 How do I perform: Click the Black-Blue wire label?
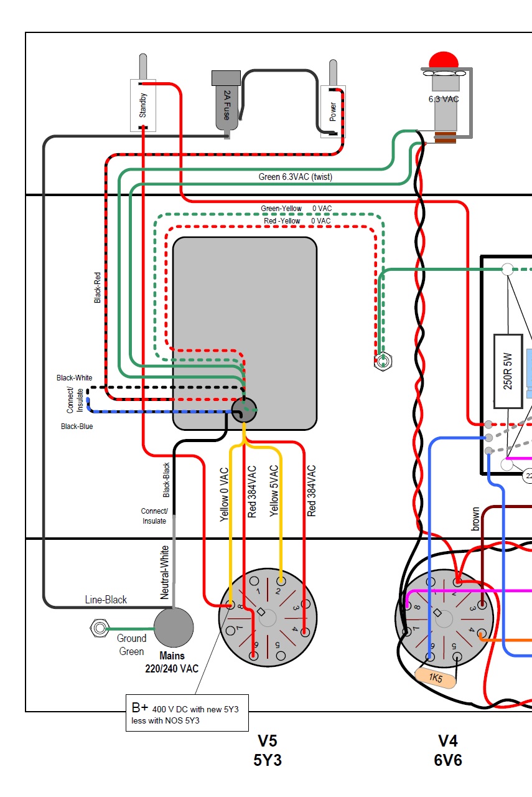coord(77,427)
